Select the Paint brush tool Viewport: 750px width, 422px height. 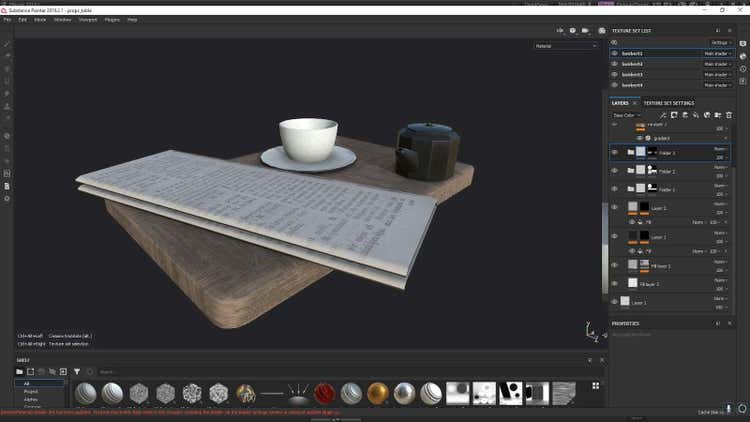tap(7, 44)
